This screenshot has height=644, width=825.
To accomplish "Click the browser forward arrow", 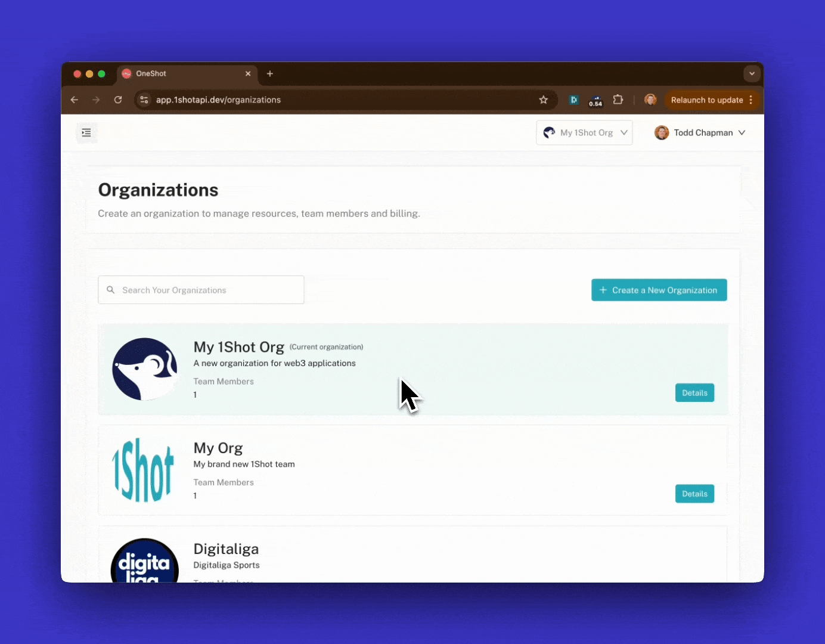I will (96, 100).
